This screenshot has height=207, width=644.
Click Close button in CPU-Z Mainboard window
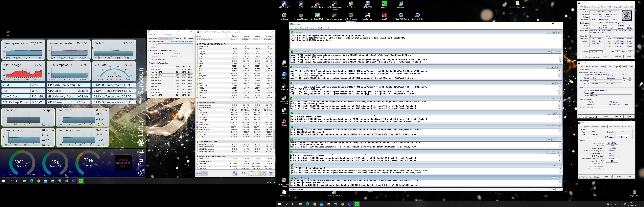tap(629, 116)
